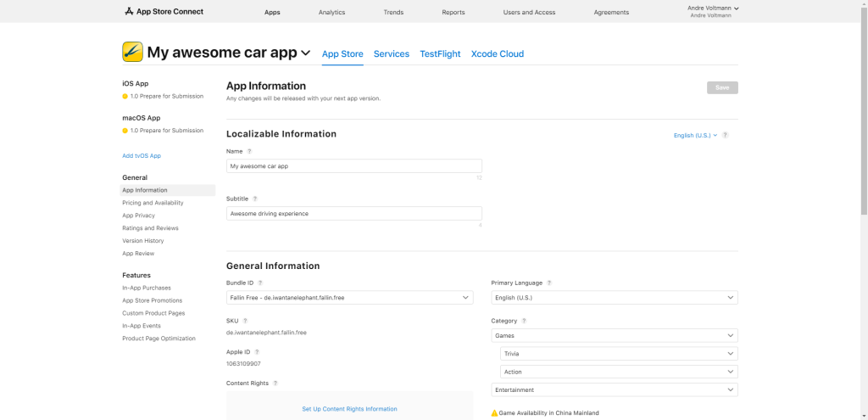
Task: Go to Agreements in top navigation
Action: coord(611,12)
